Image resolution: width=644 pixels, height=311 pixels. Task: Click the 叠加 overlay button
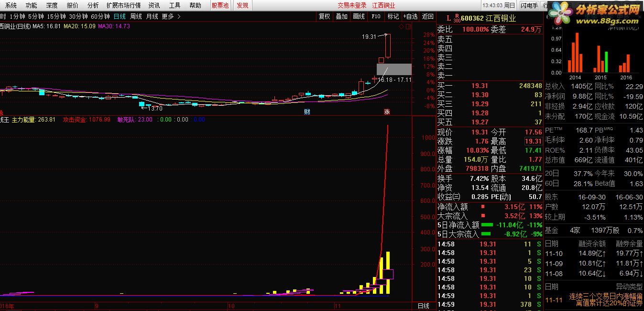coord(341,16)
